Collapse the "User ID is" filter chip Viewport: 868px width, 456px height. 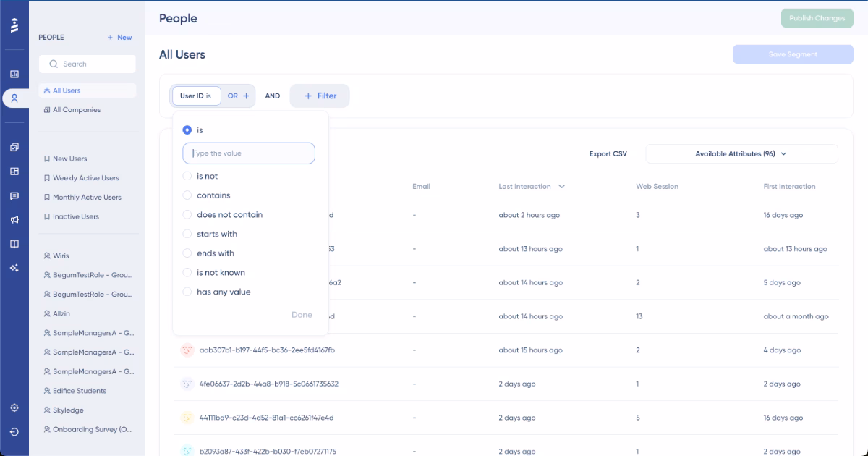coord(196,96)
